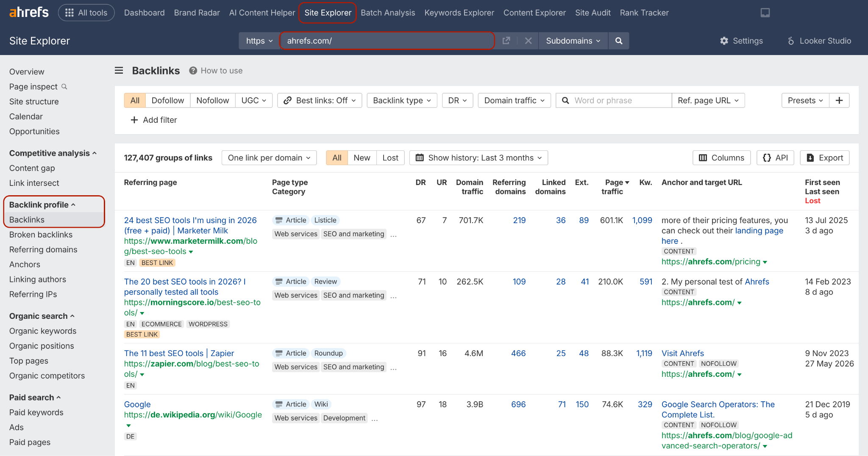Screen dimensions: 868x456
Task: Expand marketermilk.com URL dropdown arrow
Action: tap(191, 252)
